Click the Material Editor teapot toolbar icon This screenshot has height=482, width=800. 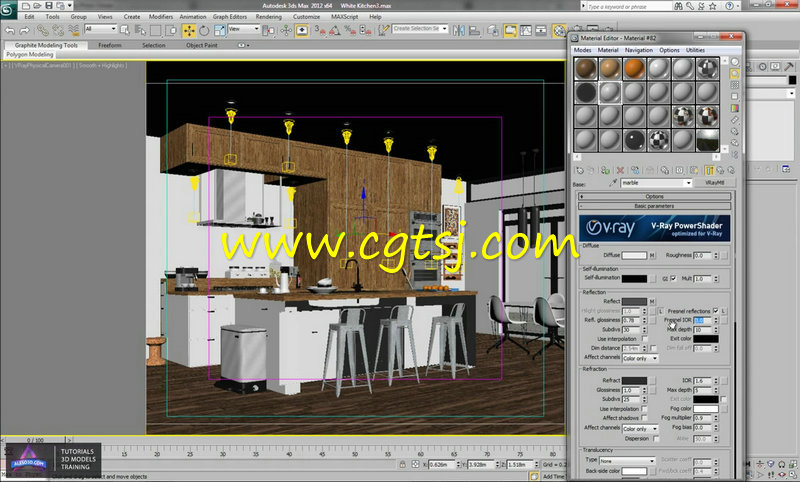560,31
